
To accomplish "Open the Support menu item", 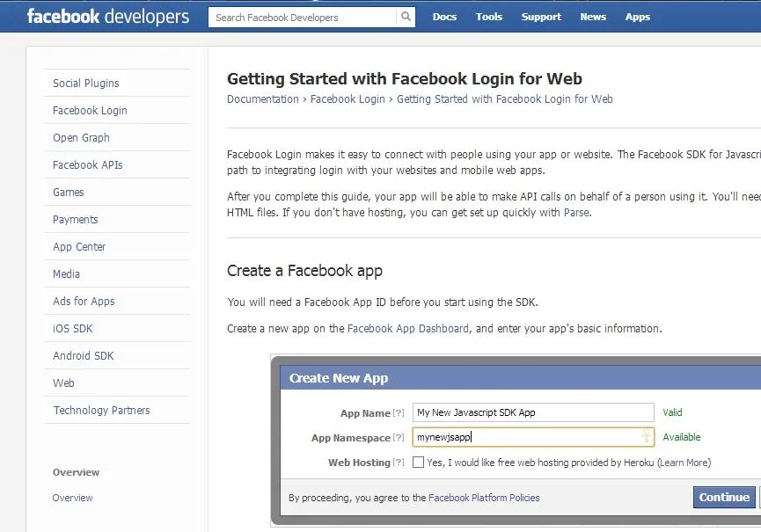I will click(541, 17).
